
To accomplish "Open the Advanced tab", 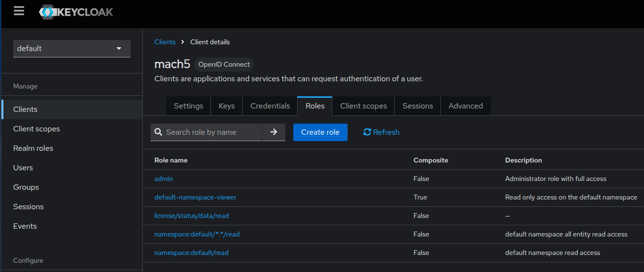I will pyautogui.click(x=465, y=106).
